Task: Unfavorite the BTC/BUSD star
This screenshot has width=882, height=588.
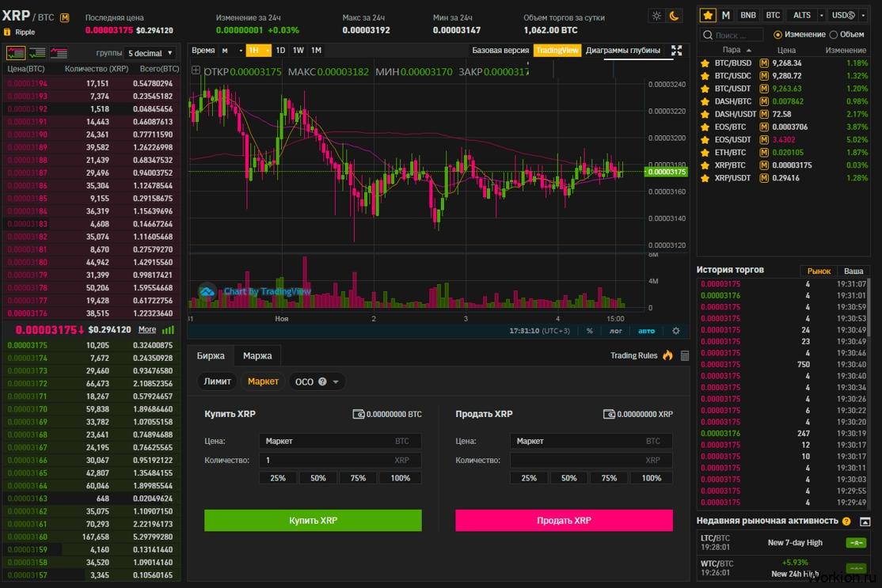Action: coord(705,63)
